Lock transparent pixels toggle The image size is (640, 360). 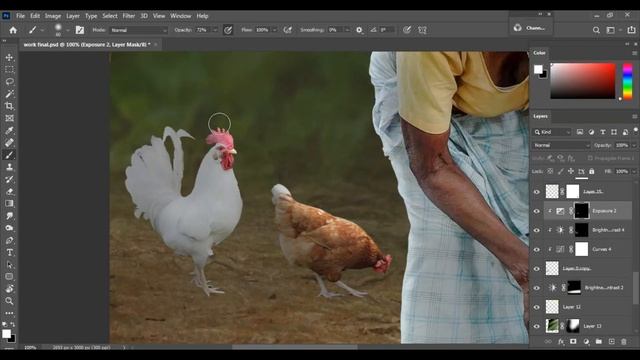550,171
